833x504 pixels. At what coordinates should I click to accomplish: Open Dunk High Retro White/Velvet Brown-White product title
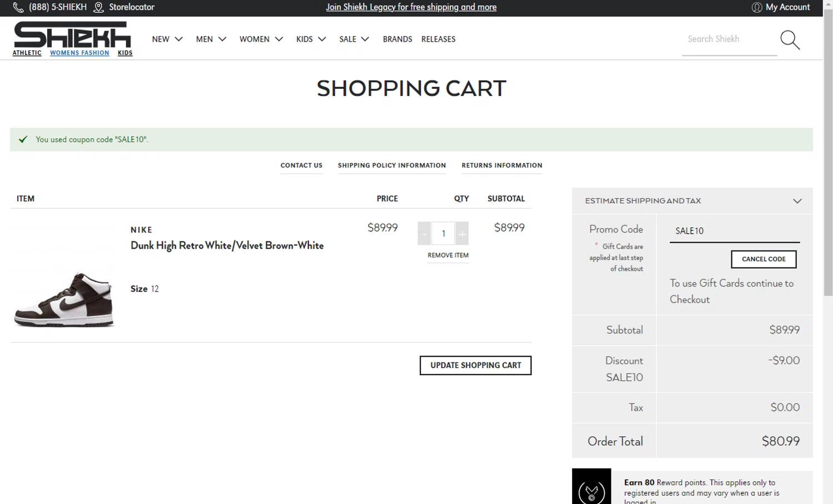click(227, 245)
